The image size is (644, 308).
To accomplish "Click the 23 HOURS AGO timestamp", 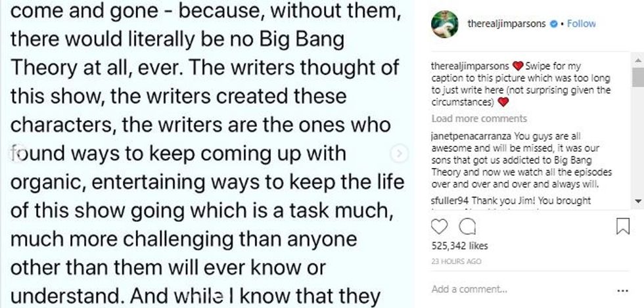I will pyautogui.click(x=456, y=261).
